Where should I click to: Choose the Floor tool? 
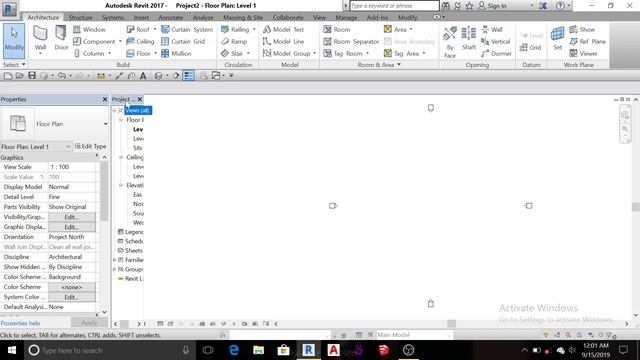tap(138, 53)
